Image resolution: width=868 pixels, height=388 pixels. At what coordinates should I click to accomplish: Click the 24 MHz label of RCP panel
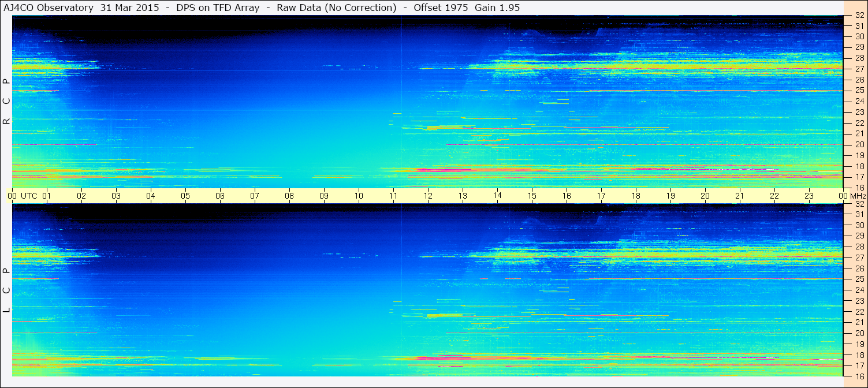coord(859,102)
